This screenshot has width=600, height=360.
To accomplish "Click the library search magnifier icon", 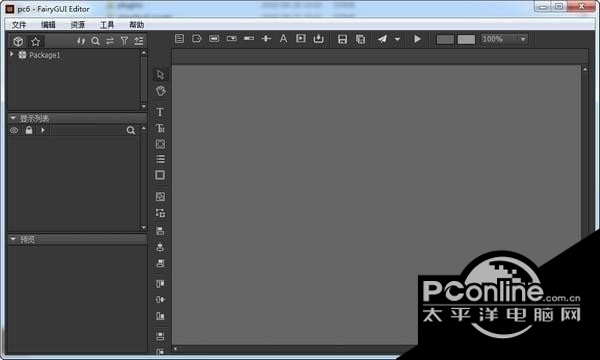I will [x=96, y=41].
